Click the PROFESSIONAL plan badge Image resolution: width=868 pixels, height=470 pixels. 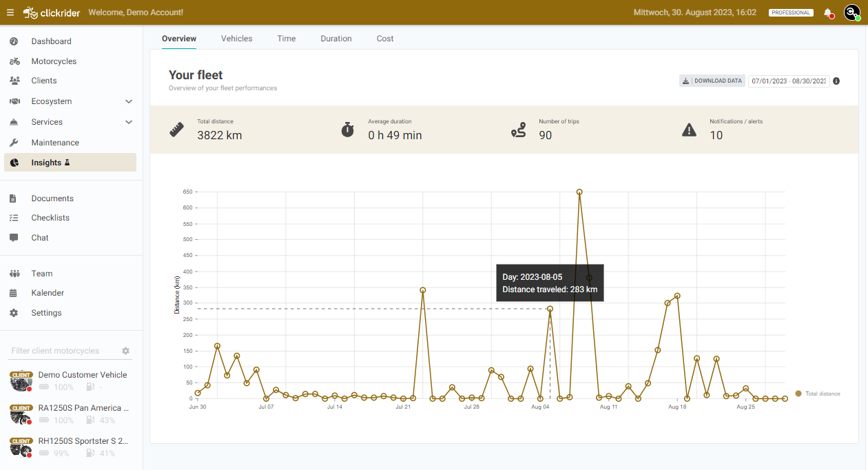tap(791, 12)
